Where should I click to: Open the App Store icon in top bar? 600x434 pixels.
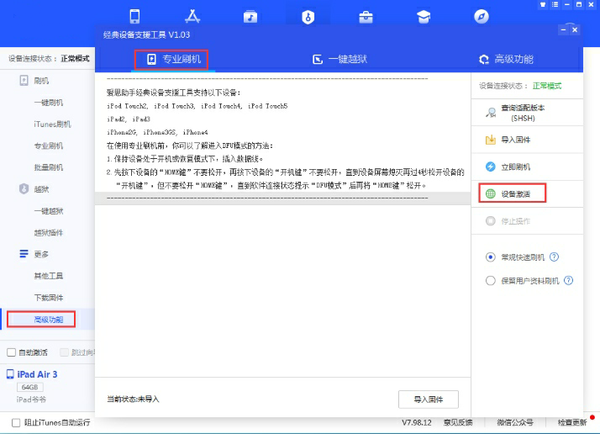pos(192,16)
